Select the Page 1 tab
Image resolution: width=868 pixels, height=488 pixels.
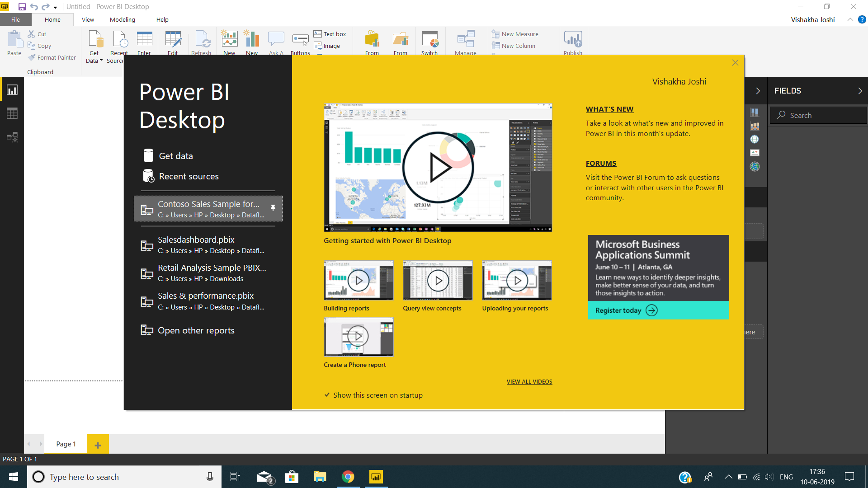tap(66, 444)
